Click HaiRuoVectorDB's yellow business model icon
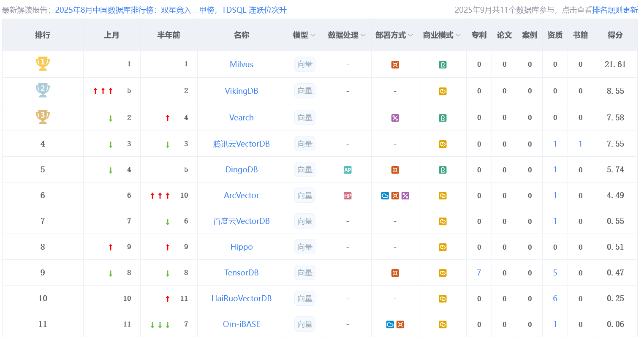The height and width of the screenshot is (343, 644). (x=443, y=299)
